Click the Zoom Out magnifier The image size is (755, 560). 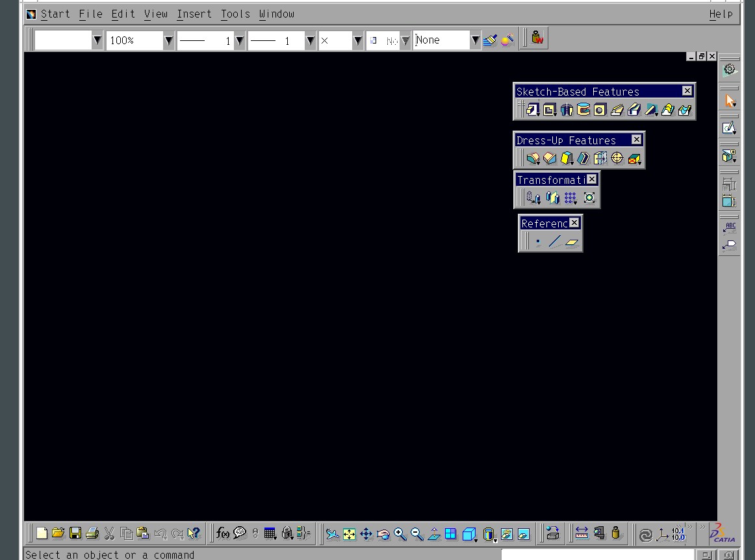[x=417, y=533]
